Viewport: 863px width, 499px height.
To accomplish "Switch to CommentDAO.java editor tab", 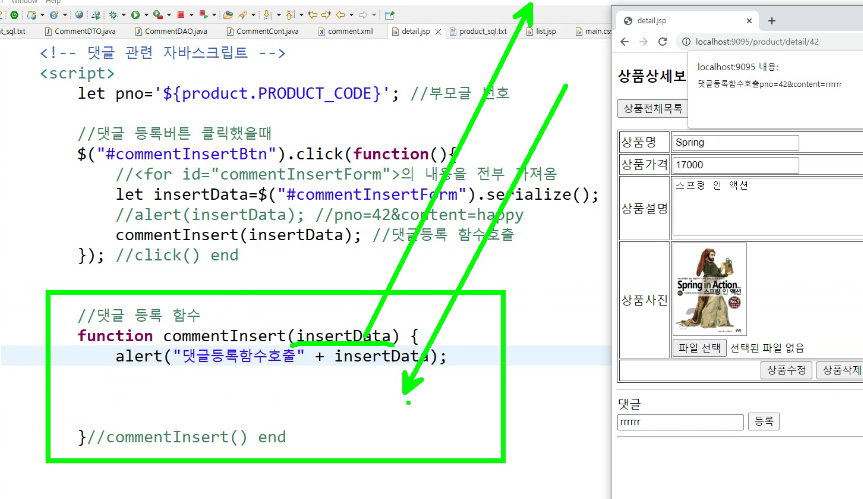I will pyautogui.click(x=171, y=31).
